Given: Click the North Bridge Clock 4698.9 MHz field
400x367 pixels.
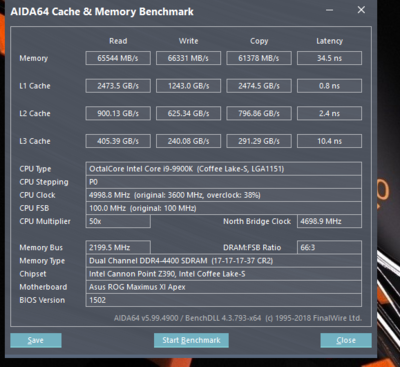Looking at the screenshot, I should click(329, 221).
